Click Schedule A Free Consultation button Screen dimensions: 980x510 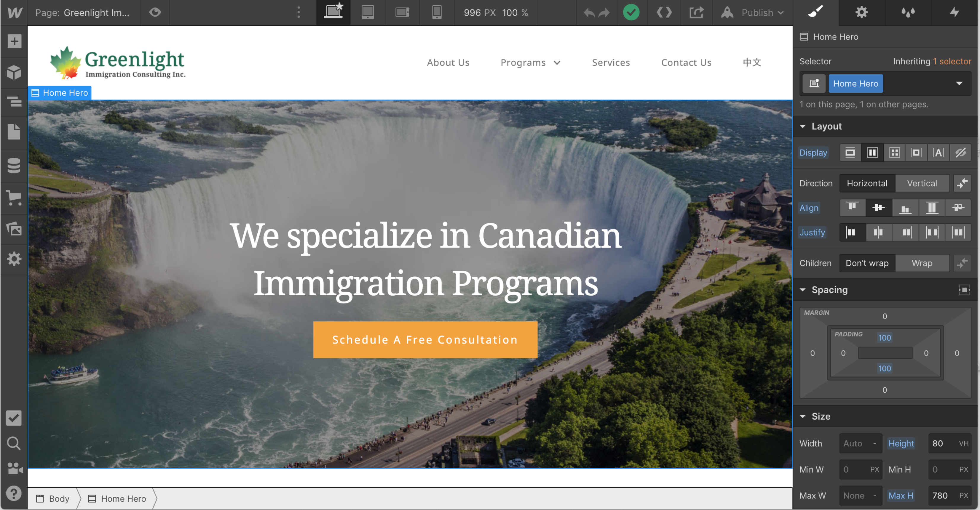[425, 339]
